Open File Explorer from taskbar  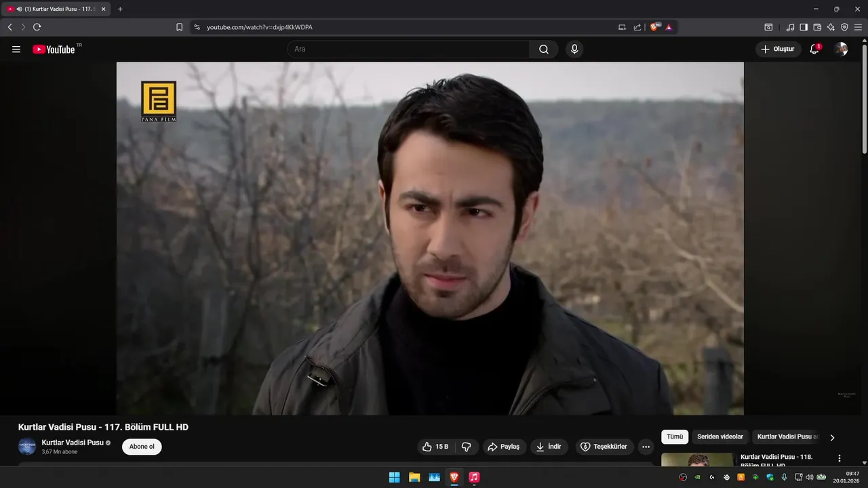pyautogui.click(x=414, y=477)
